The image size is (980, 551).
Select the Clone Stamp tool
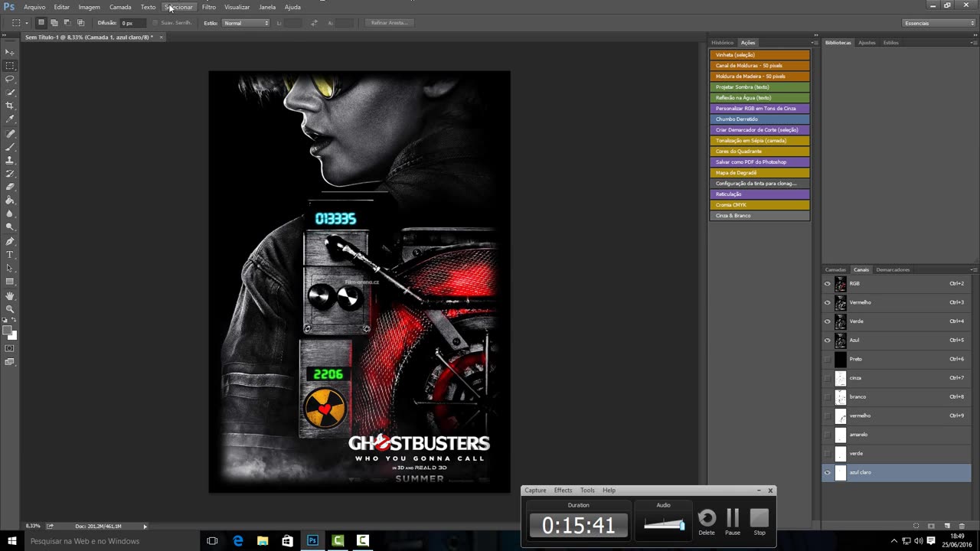[x=10, y=161]
